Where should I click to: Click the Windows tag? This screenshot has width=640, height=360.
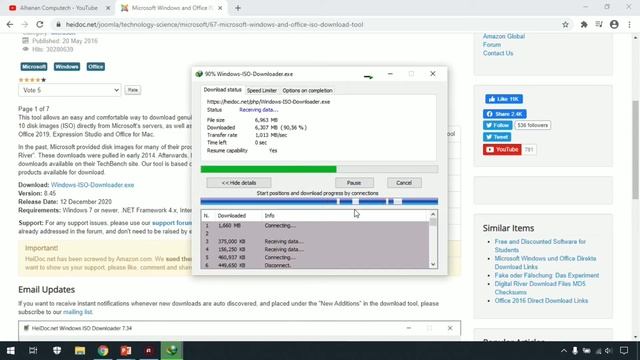coord(67,67)
